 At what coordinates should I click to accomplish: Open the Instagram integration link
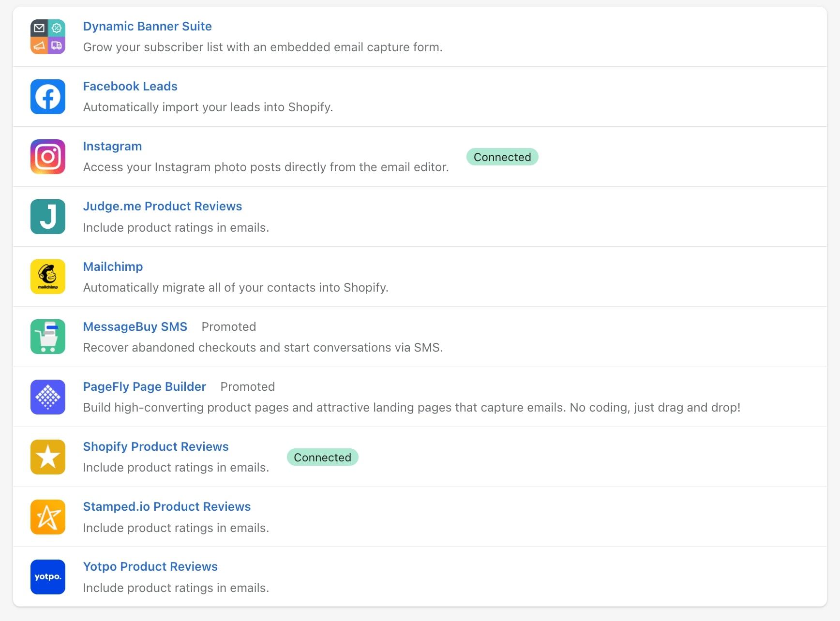113,146
